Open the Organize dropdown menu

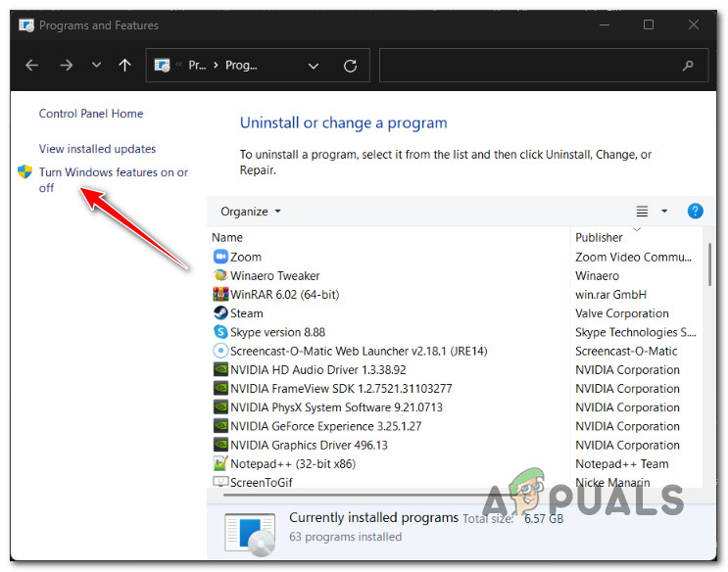[251, 212]
